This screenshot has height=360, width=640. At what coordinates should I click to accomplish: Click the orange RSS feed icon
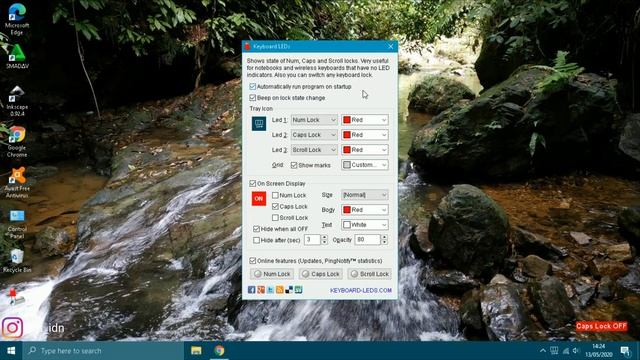280,290
